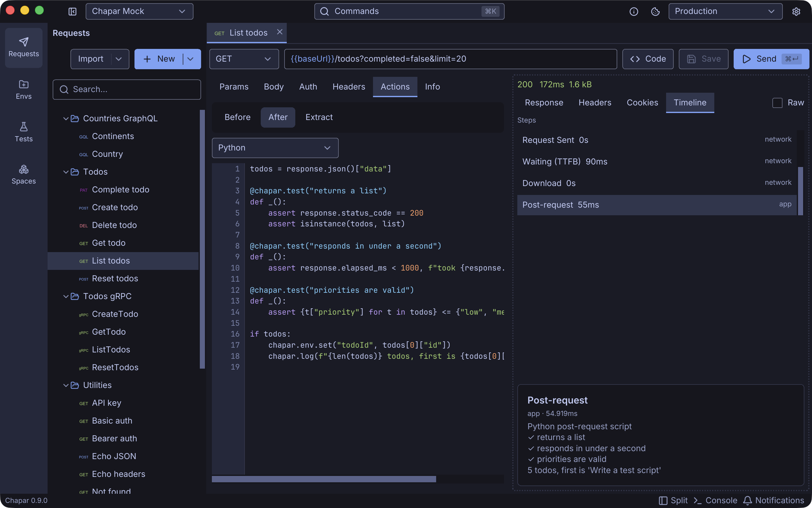Click the request search field
Image resolution: width=812 pixels, height=508 pixels.
(127, 89)
